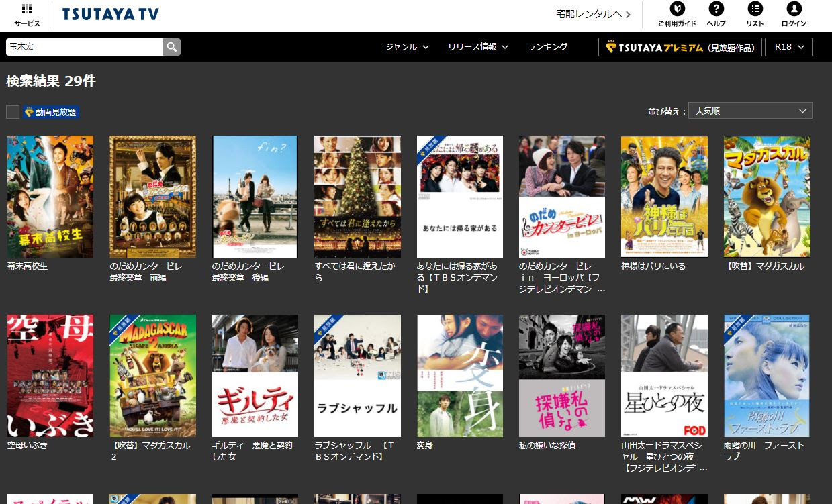Screen dimensions: 832x504
Task: Open the 神様はバリにいる poster
Action: [x=664, y=197]
